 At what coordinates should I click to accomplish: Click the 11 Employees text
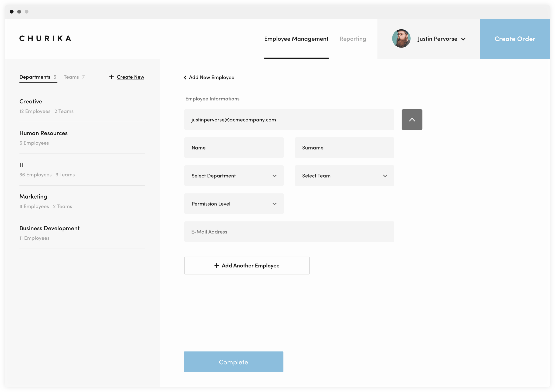click(x=34, y=238)
